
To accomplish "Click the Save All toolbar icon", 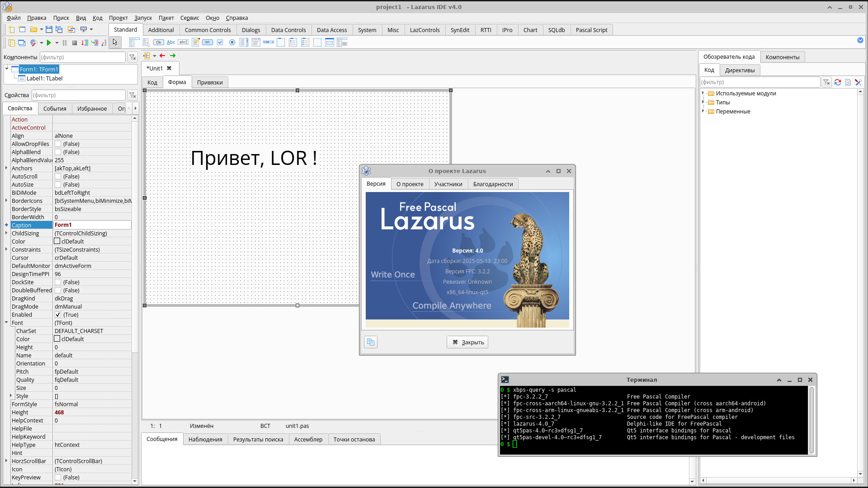I will (59, 30).
